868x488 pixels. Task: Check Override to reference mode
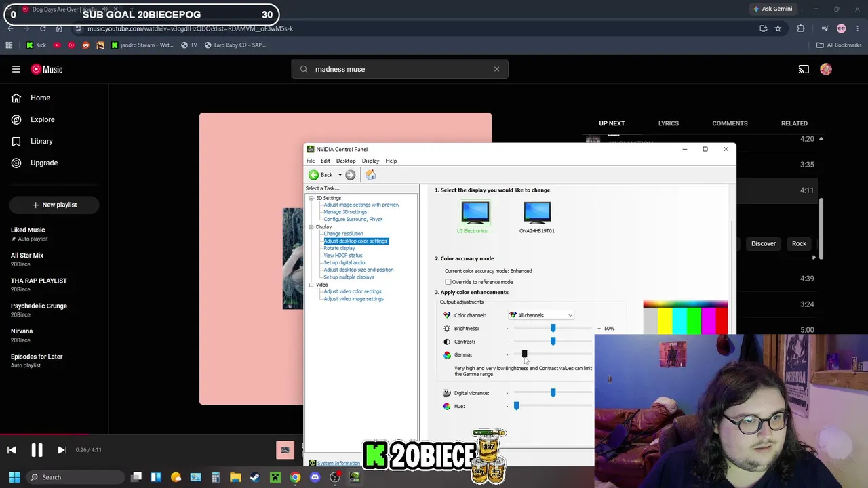448,282
